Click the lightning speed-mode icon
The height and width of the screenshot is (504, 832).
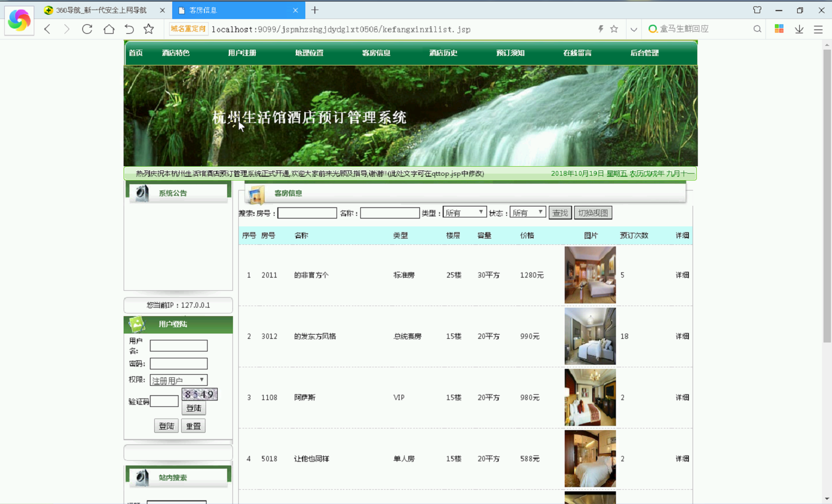click(x=601, y=29)
